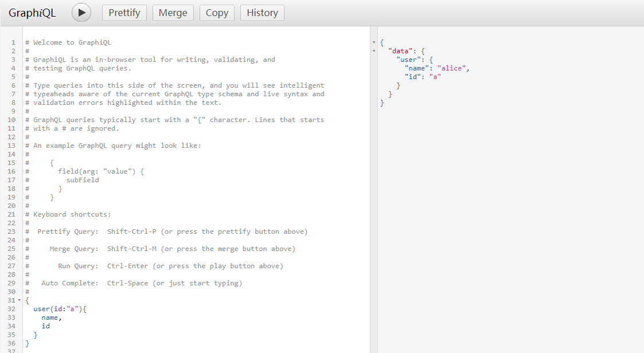644x353 pixels.
Task: Click the GraphiQL title logo
Action: tap(32, 13)
